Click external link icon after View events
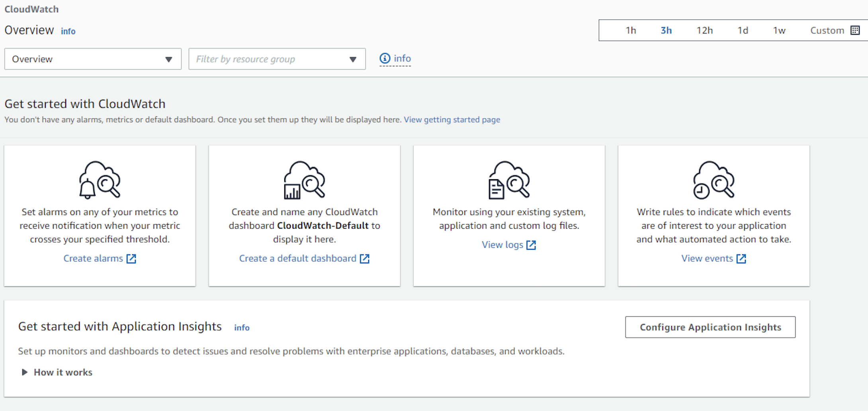This screenshot has width=868, height=411. (741, 259)
